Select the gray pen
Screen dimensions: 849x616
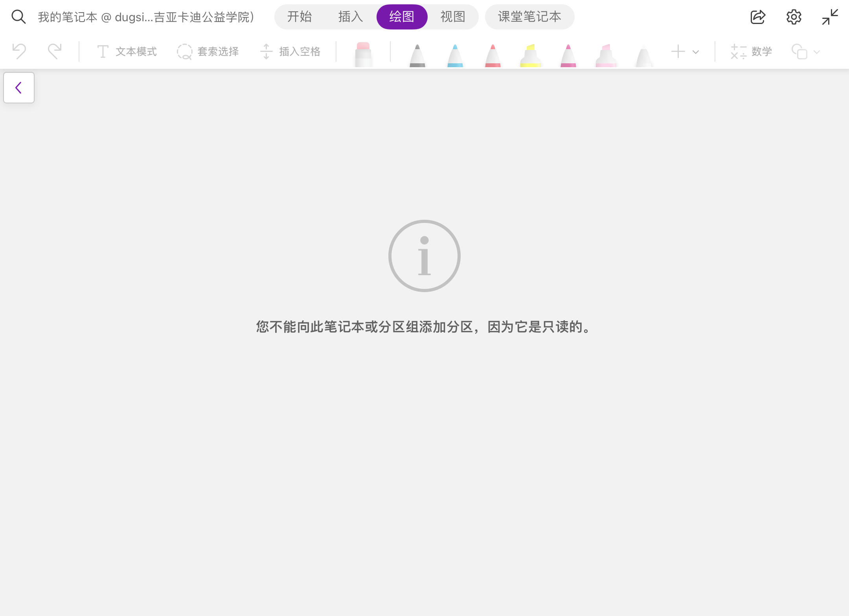point(417,55)
